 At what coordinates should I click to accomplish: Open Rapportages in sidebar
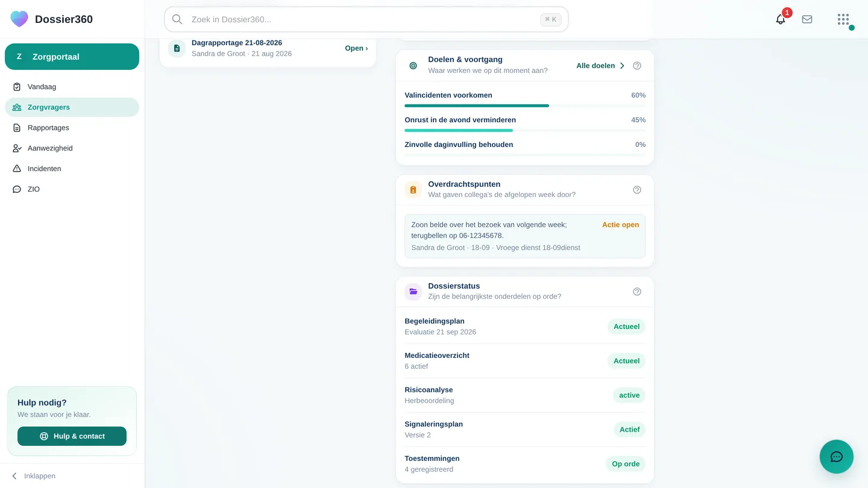[72, 128]
